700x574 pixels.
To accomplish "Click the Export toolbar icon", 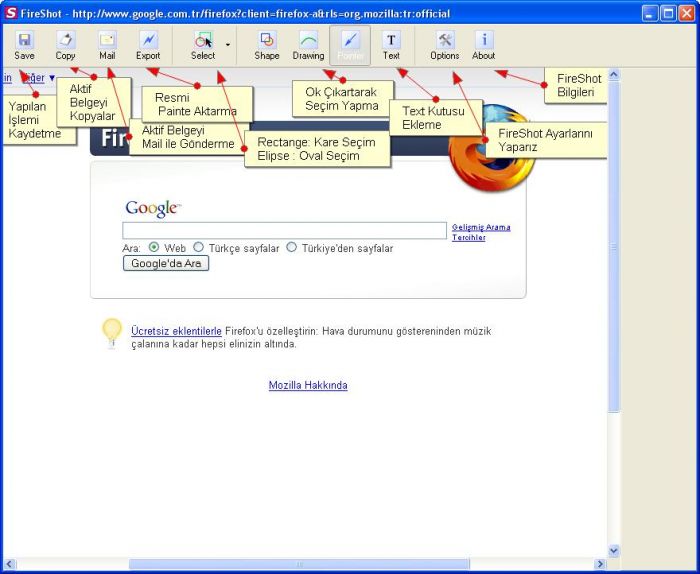I will click(148, 45).
